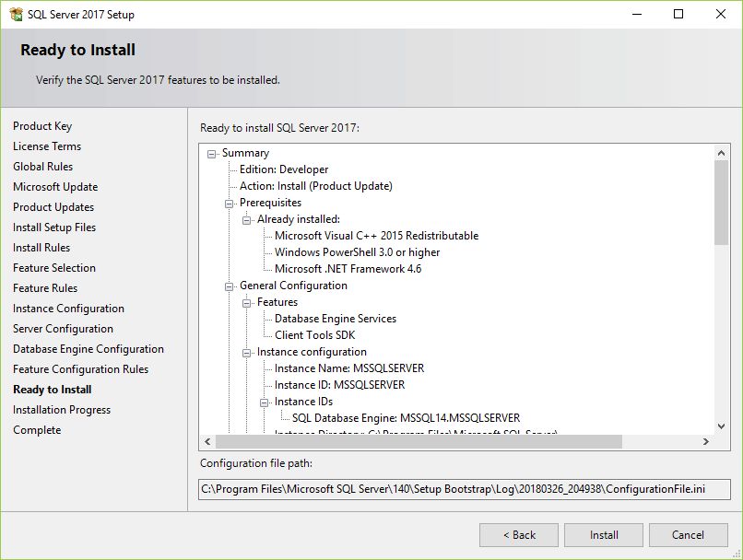Select the Feature Configuration Rules step
Screen dimensions: 743x560
pos(80,369)
